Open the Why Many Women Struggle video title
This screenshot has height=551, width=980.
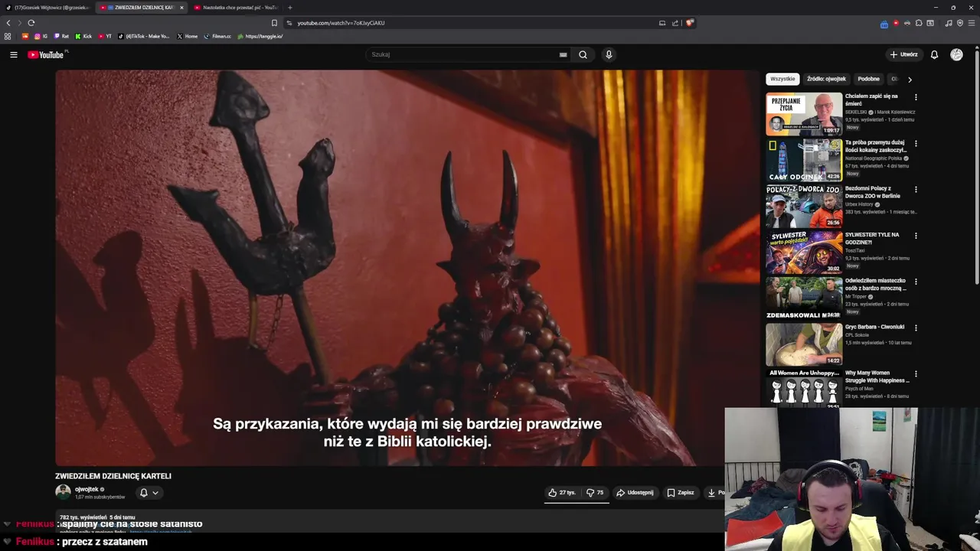tap(877, 377)
